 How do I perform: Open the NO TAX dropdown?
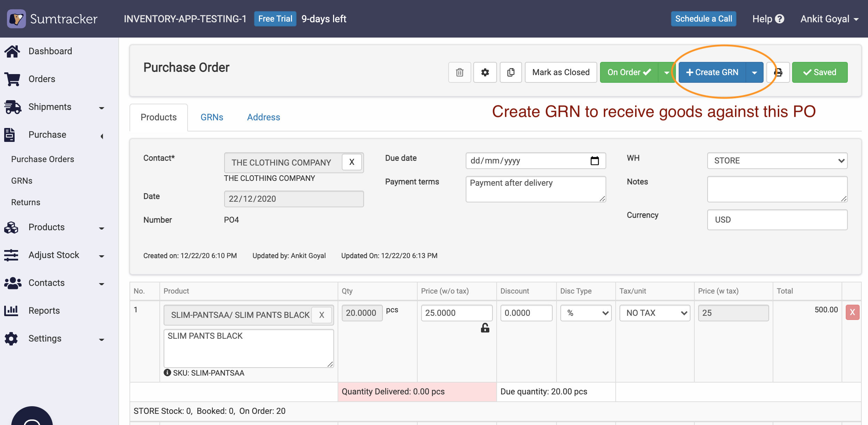[x=655, y=313]
